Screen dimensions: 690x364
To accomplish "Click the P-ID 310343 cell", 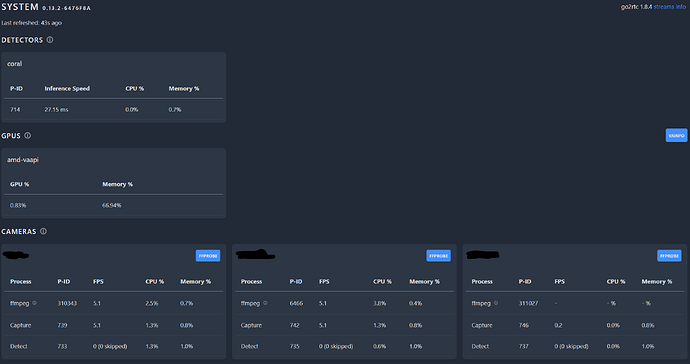I will coord(67,303).
